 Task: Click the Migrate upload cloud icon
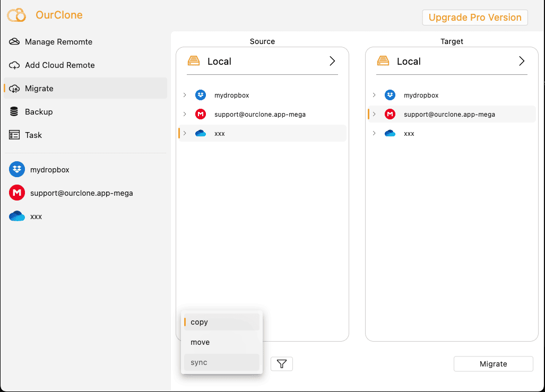pyautogui.click(x=14, y=89)
